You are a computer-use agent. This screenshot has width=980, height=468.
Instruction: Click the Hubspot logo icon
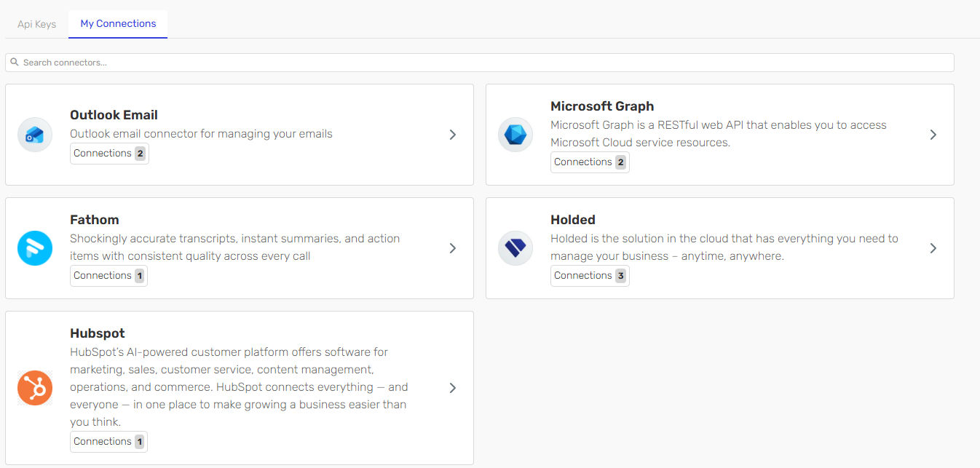pos(35,388)
